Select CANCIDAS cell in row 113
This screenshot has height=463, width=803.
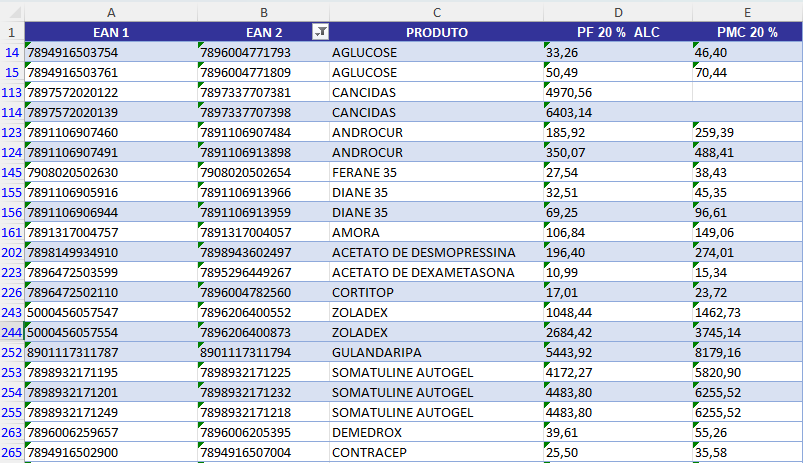coord(436,92)
